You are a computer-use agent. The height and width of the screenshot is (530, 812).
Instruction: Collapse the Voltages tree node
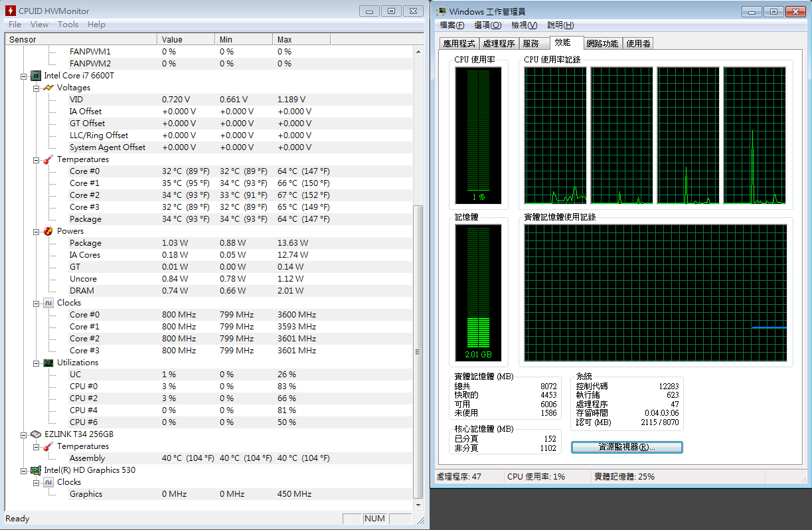click(37, 88)
